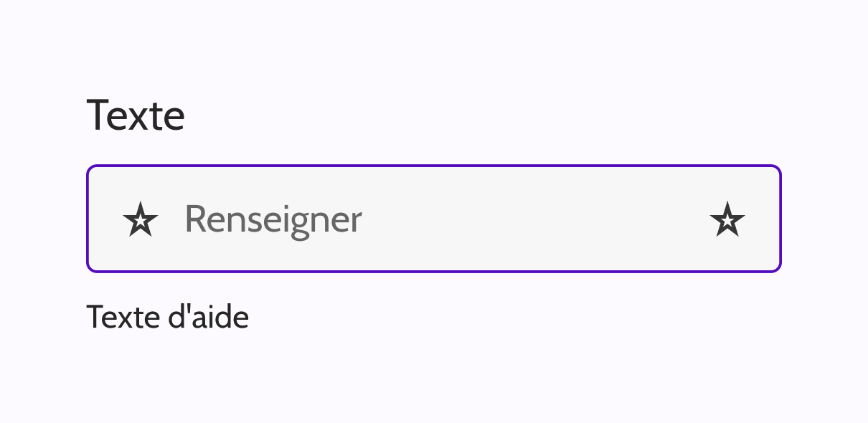Hit the left star in the Texte input
The width and height of the screenshot is (868, 423).
(x=141, y=219)
